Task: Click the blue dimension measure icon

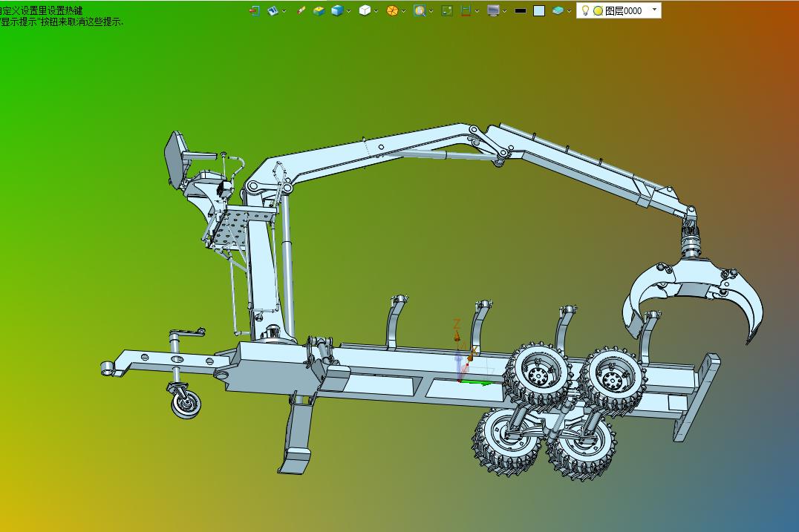Action: [x=466, y=10]
